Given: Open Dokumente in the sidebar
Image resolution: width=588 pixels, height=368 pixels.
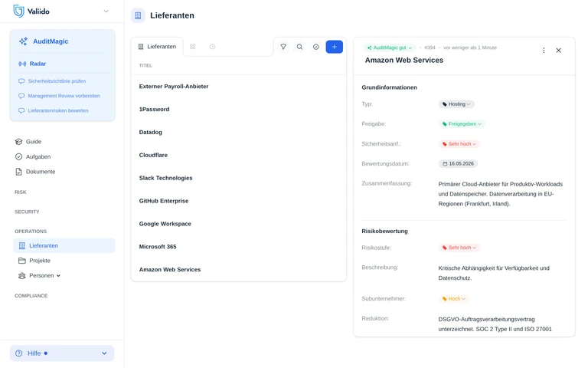Looking at the screenshot, I should pyautogui.click(x=40, y=172).
